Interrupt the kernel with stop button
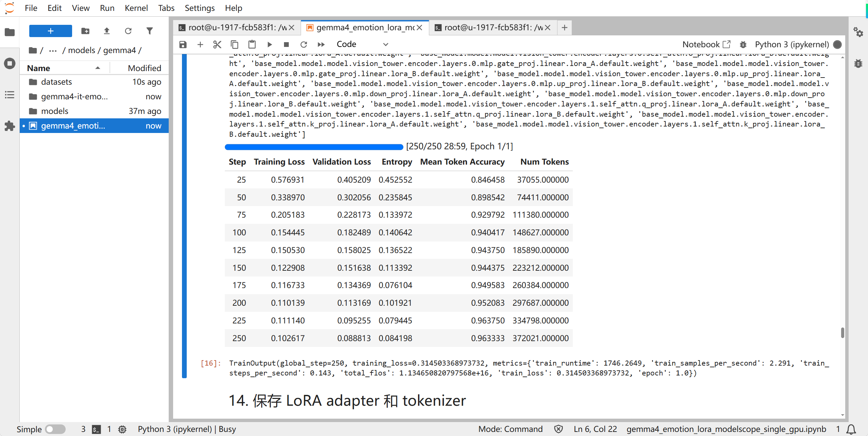This screenshot has height=436, width=868. (286, 45)
